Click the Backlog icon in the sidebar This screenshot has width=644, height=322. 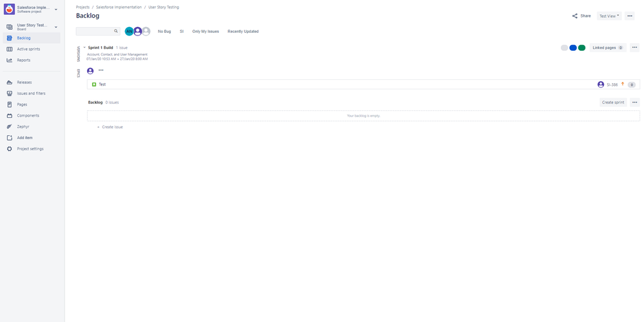(x=10, y=38)
